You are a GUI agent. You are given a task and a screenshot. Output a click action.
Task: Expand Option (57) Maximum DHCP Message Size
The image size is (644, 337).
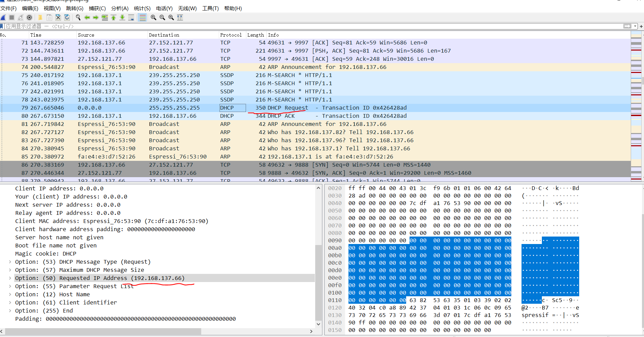pyautogui.click(x=10, y=270)
